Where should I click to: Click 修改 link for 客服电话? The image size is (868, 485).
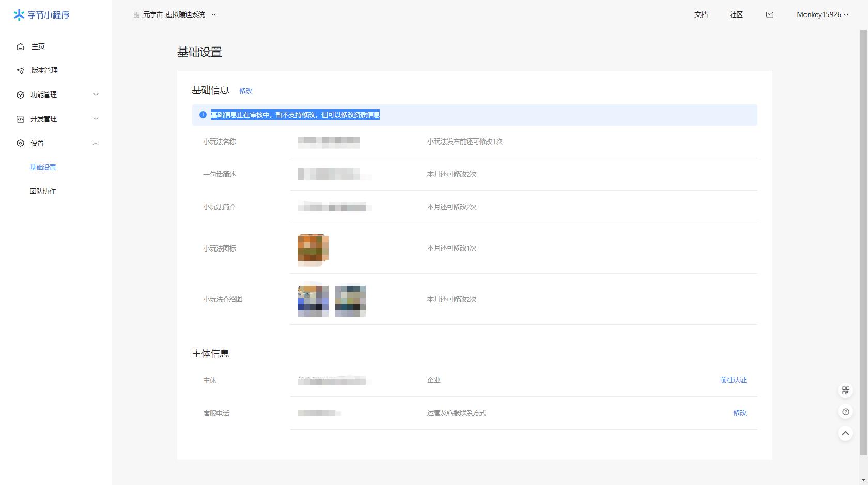pyautogui.click(x=739, y=413)
